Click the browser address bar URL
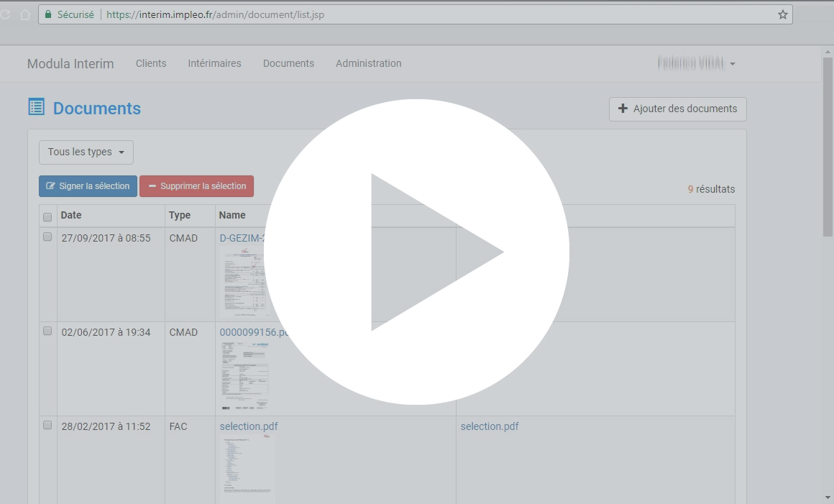 pos(215,15)
